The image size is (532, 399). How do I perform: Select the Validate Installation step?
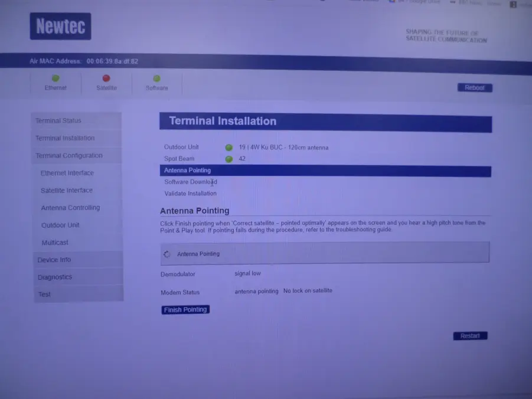point(190,194)
